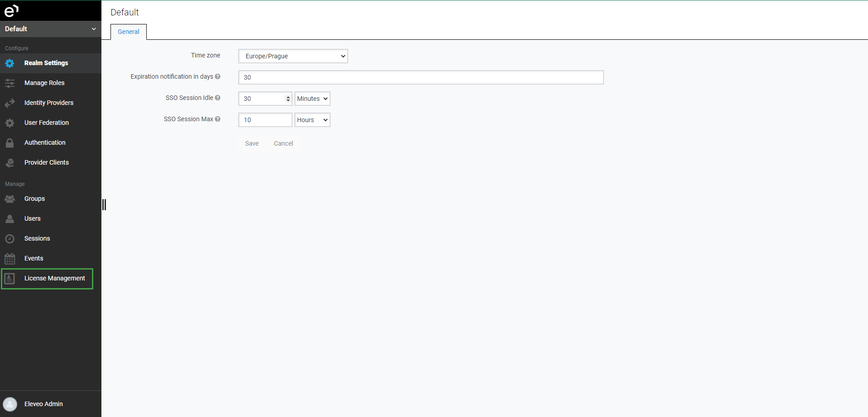Show help for SSO Session Idle
Image resolution: width=868 pixels, height=417 pixels.
tap(218, 98)
